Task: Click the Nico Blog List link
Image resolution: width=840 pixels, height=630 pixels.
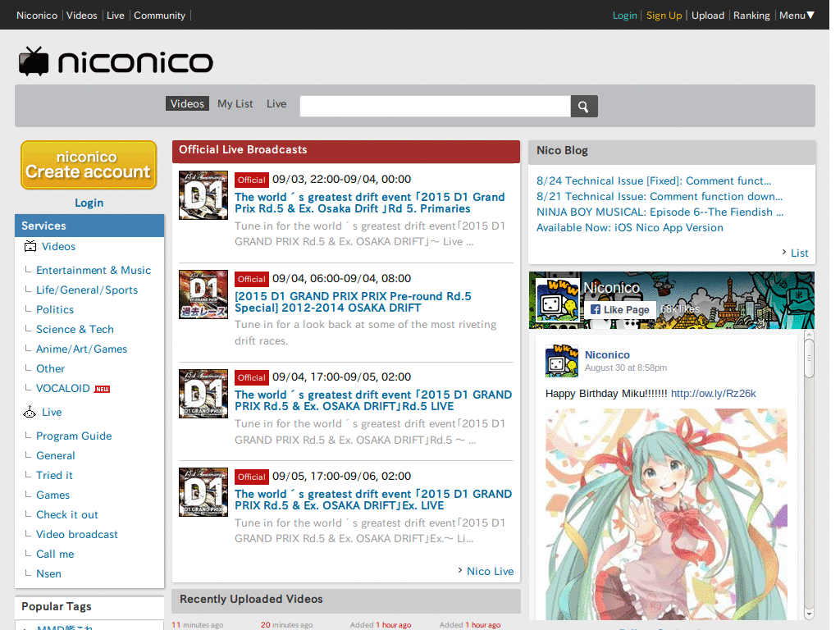Action: pyautogui.click(x=799, y=253)
